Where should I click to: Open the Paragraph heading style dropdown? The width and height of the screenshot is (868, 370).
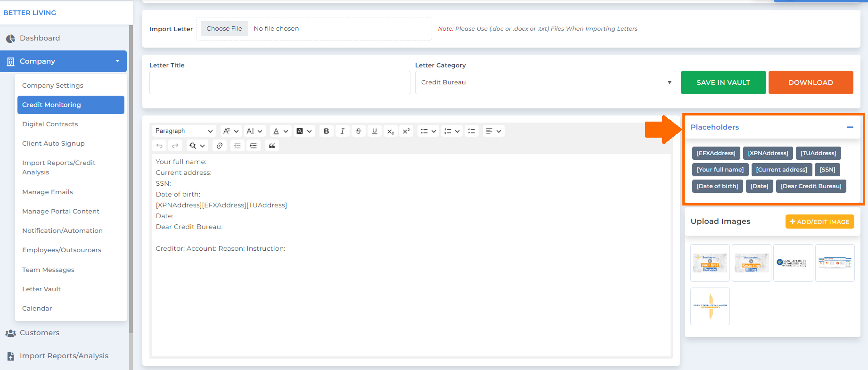184,131
